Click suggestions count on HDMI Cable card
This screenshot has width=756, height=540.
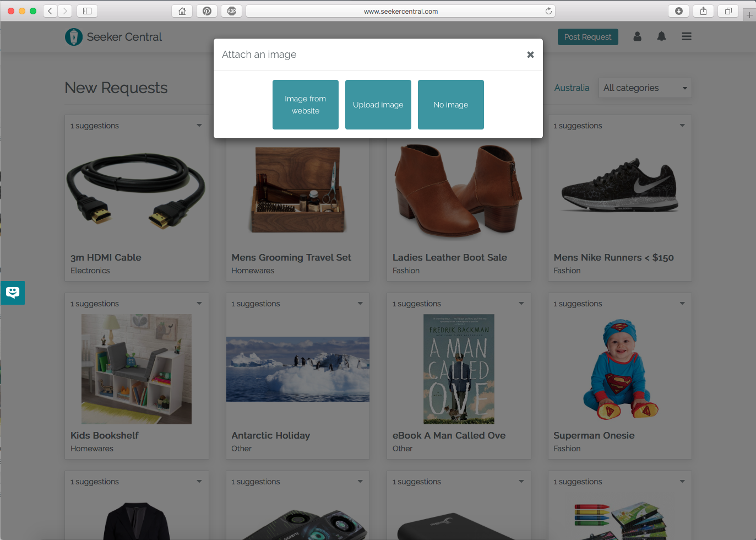point(95,126)
